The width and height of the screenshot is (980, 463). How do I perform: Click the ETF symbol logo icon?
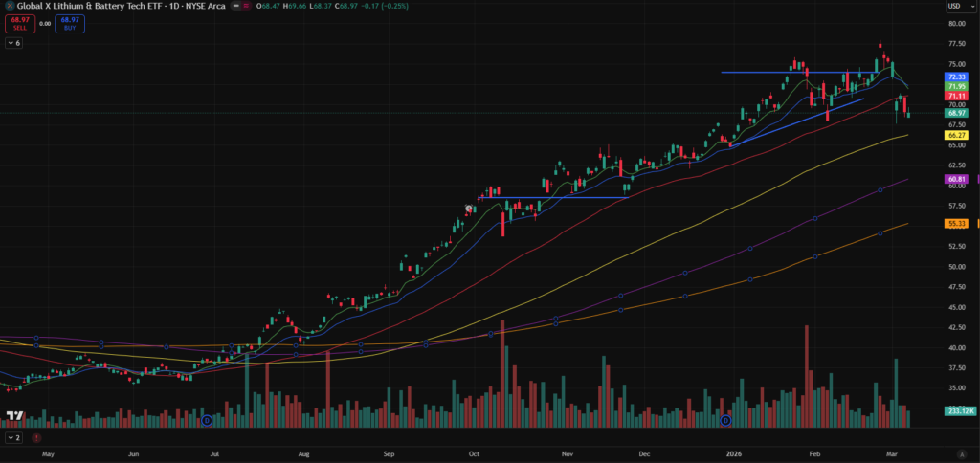pyautogui.click(x=9, y=6)
